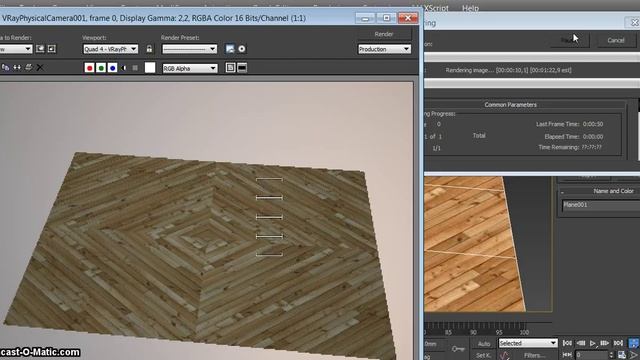Toggle the green channel
640x360 pixels.
tap(101, 68)
